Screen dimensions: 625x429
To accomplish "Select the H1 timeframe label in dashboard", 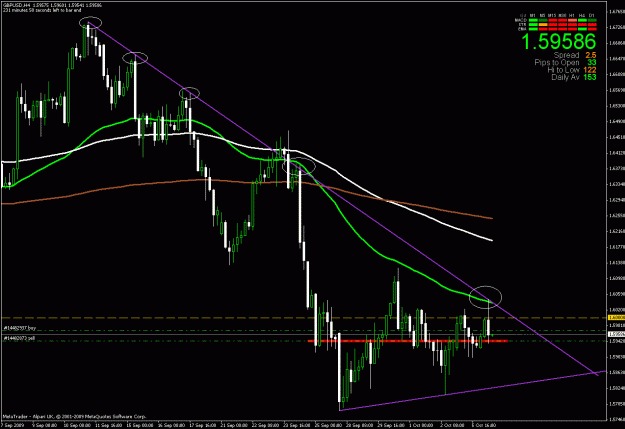I will [x=572, y=16].
